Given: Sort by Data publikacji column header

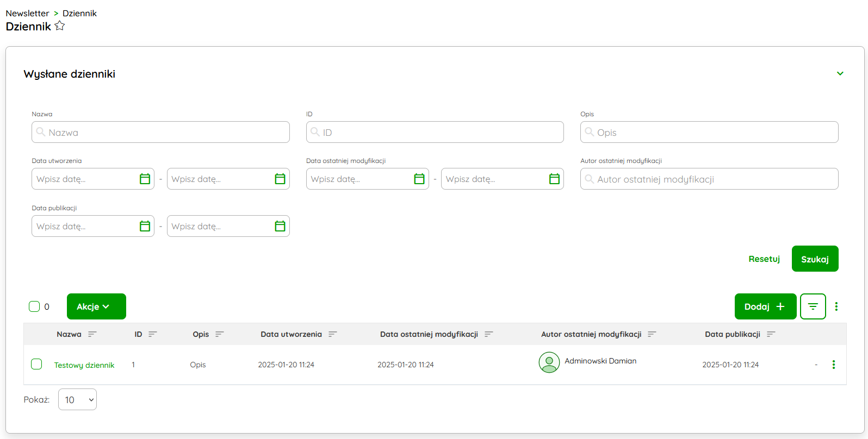Looking at the screenshot, I should [x=732, y=334].
